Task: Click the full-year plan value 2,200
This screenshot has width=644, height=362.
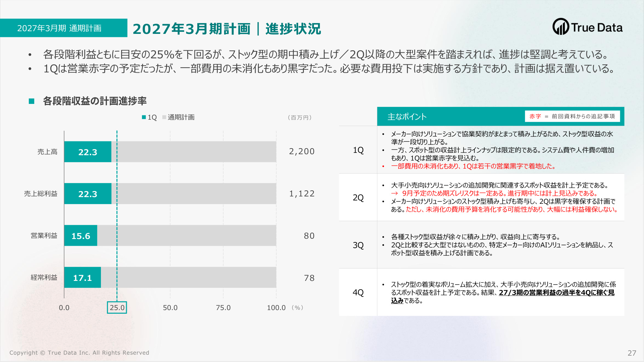Action: point(302,152)
